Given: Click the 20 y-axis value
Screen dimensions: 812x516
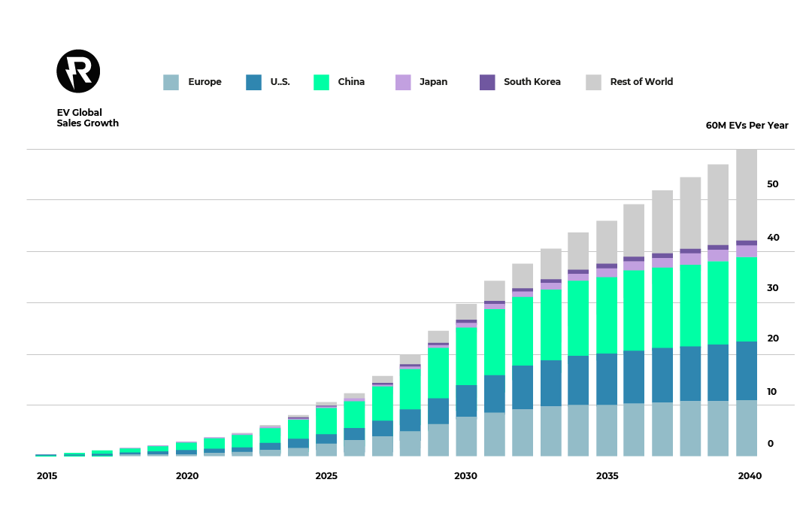Looking at the screenshot, I should click(773, 338).
